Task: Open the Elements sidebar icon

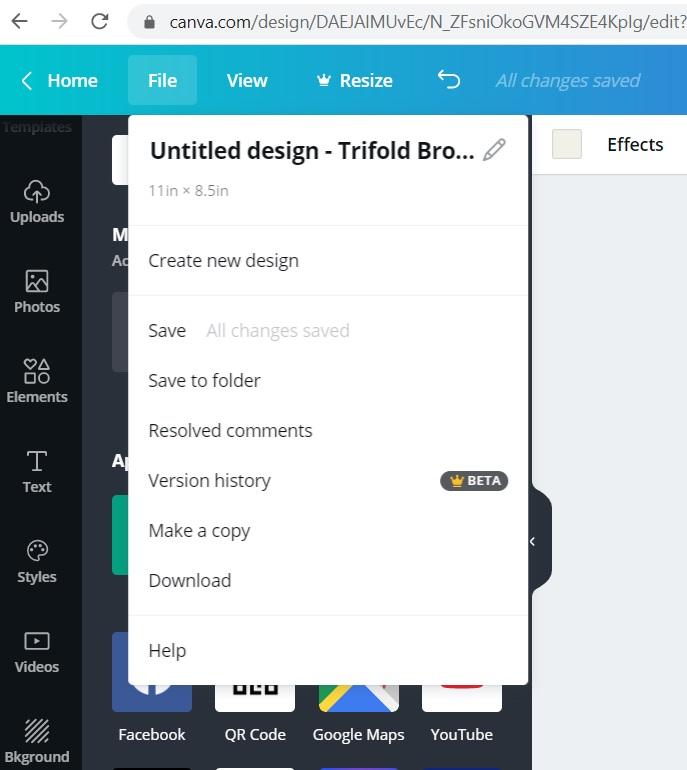Action: click(x=37, y=382)
